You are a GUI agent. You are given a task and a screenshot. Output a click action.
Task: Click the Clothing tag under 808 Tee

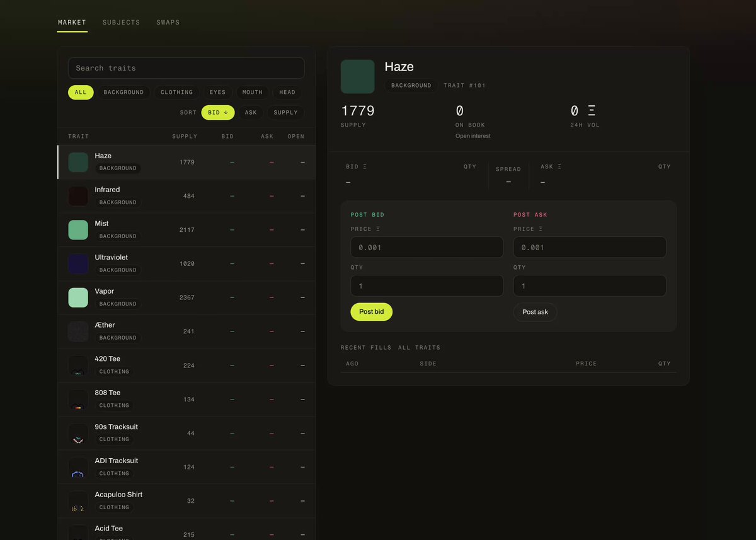click(114, 406)
